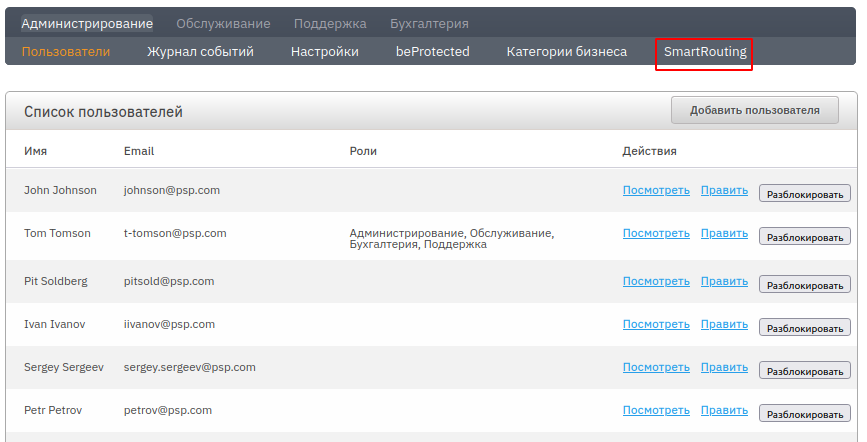Switch to beProtected tab
This screenshot has width=867, height=442.
point(432,52)
